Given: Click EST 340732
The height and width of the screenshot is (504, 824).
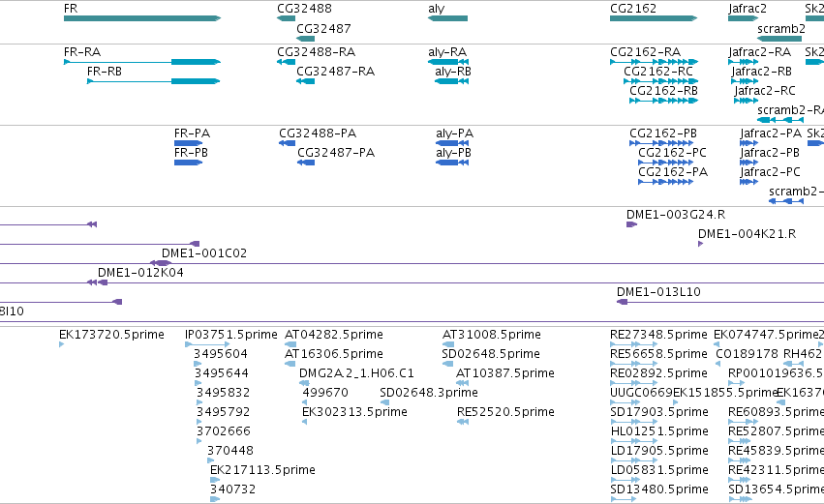Looking at the screenshot, I should pyautogui.click(x=232, y=489).
